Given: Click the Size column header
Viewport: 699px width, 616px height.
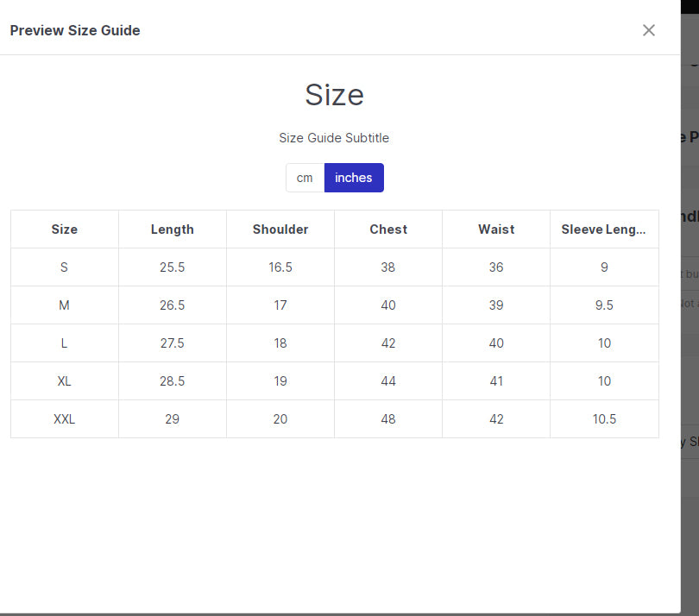Looking at the screenshot, I should point(65,229).
